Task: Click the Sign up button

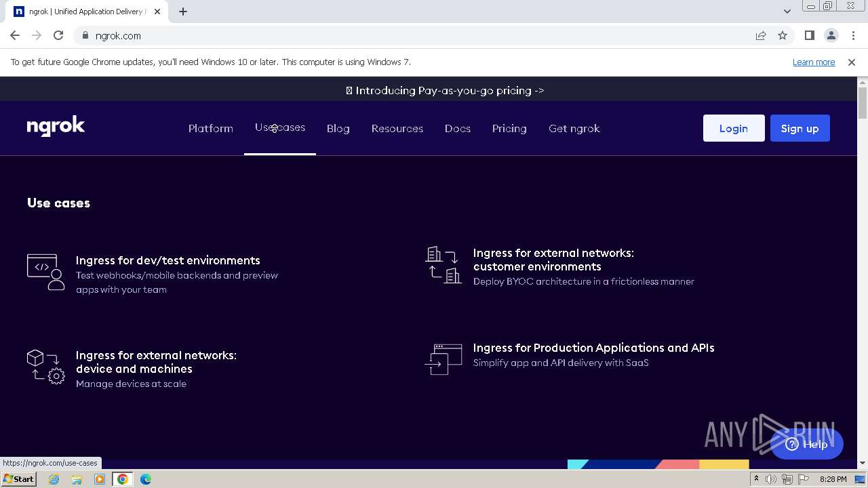Action: (800, 128)
